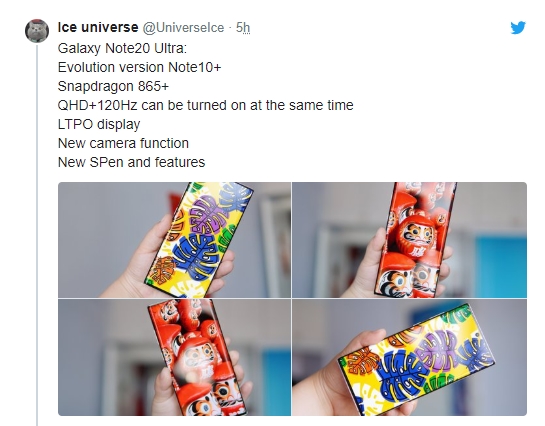Open the Ice universe display name
The image size is (545, 426).
tap(98, 27)
